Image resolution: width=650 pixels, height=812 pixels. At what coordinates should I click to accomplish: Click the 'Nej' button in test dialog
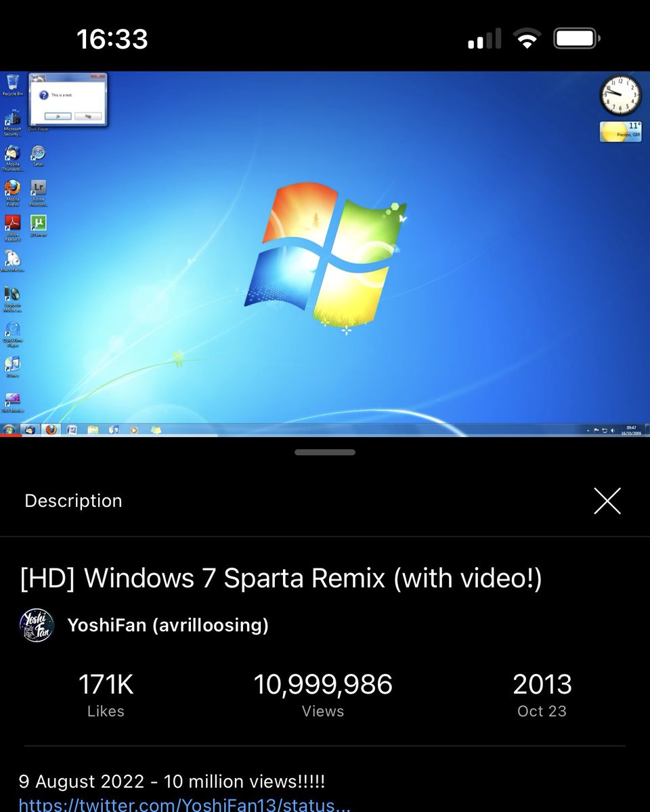pos(88,116)
